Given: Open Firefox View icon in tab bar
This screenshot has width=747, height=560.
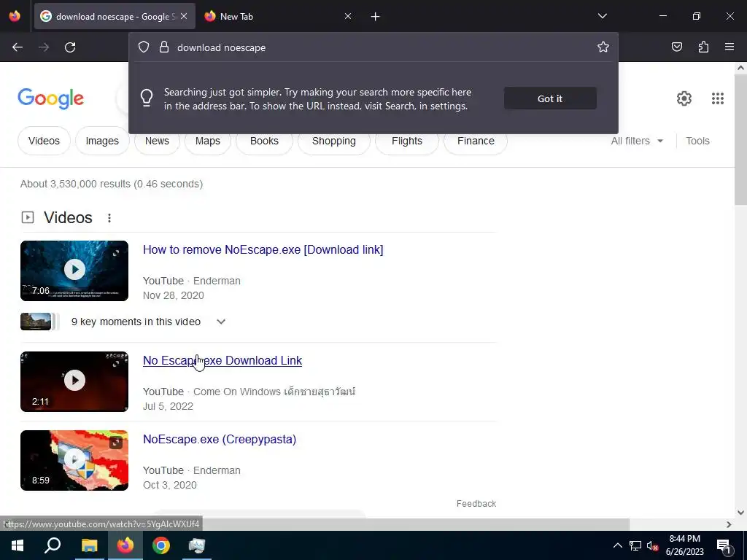Looking at the screenshot, I should coord(15,16).
